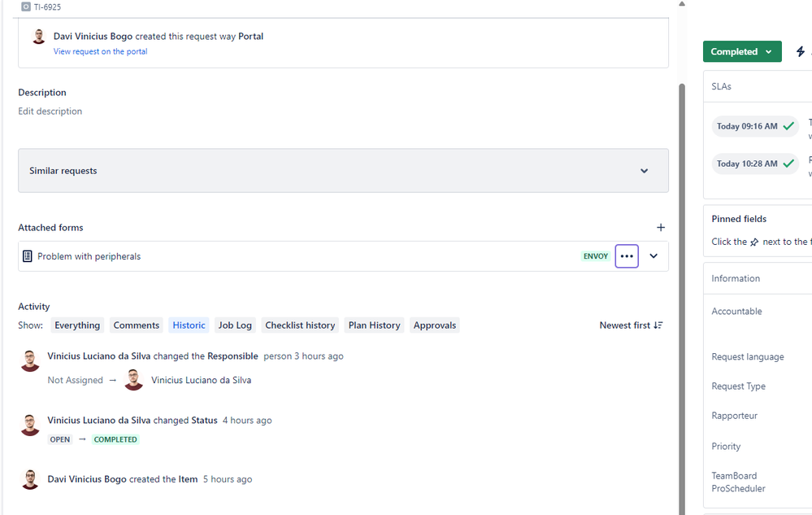812x515 pixels.
Task: Expand the Problem with peripherals form chevron
Action: click(x=654, y=256)
